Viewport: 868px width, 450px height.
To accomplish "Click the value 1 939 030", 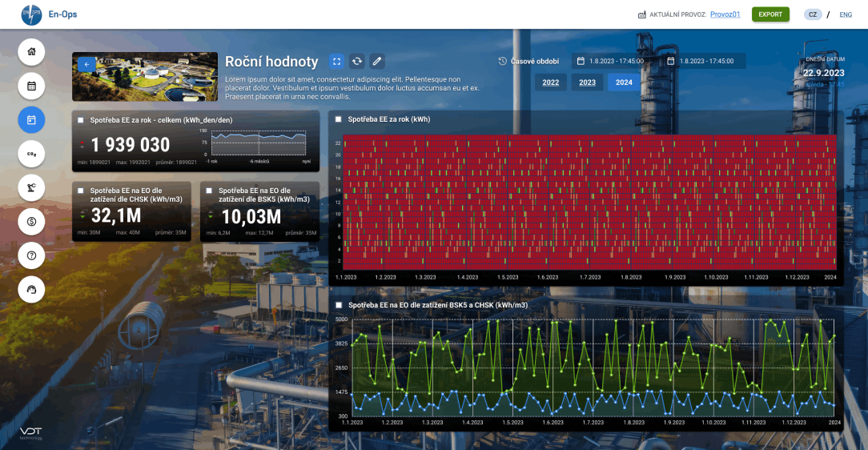I will click(130, 145).
